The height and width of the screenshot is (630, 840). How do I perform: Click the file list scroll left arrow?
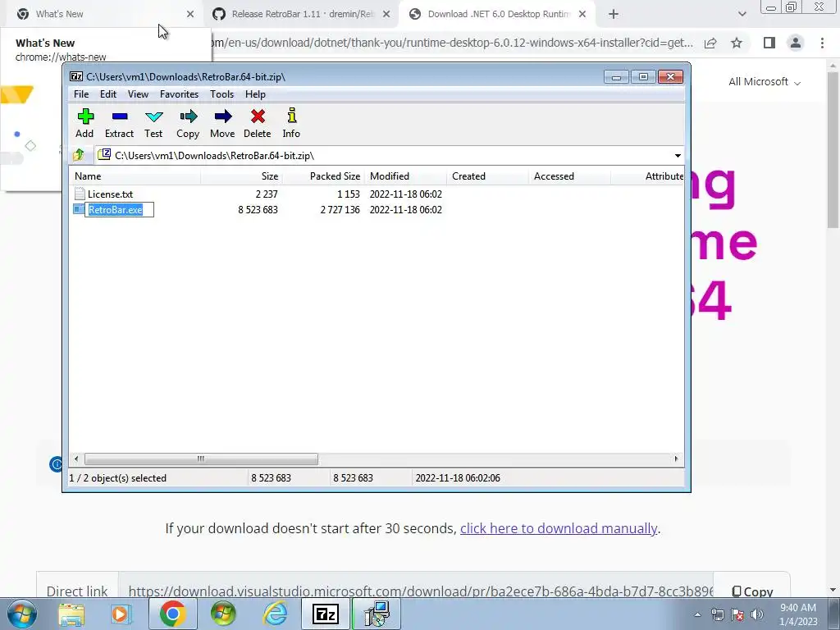[76, 459]
